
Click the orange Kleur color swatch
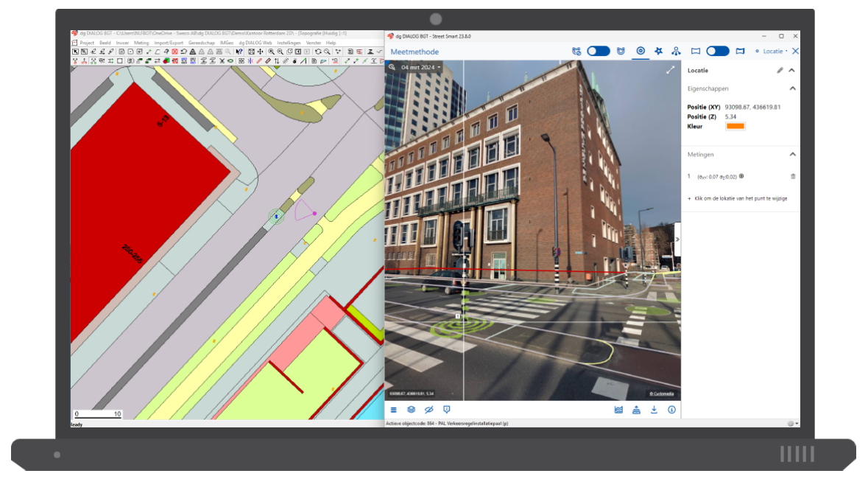tap(735, 127)
